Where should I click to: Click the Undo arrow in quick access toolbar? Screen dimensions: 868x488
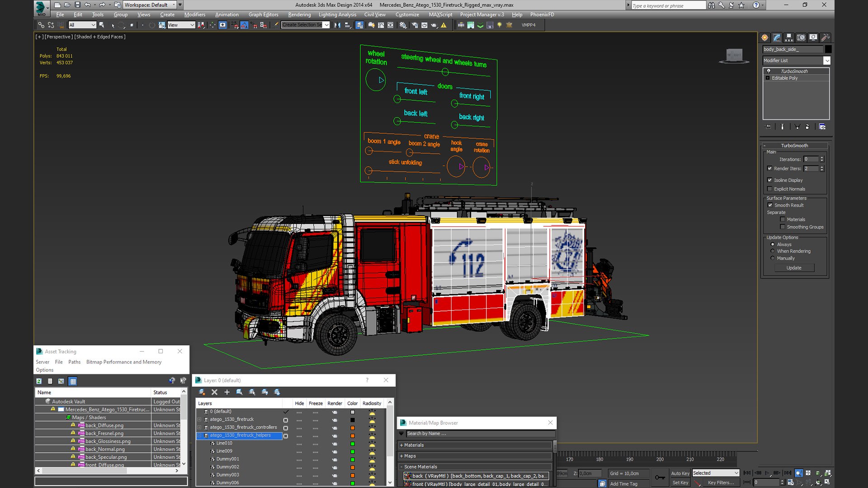[87, 5]
